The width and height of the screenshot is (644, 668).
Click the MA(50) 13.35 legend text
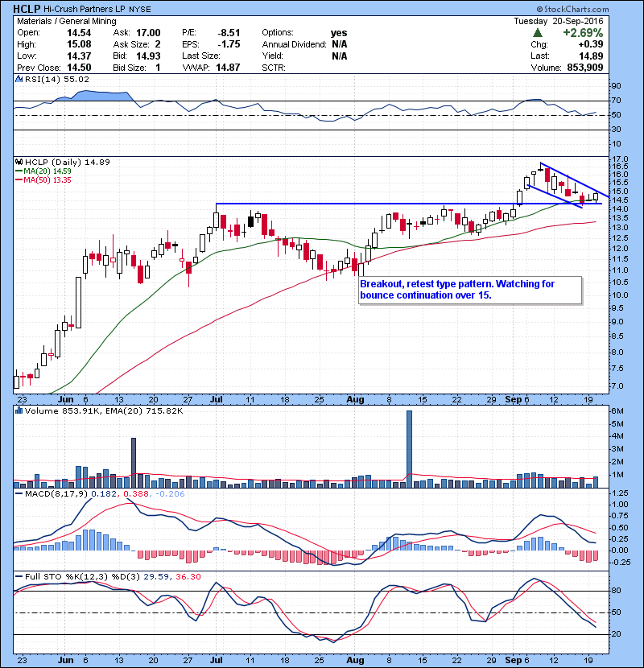[x=47, y=180]
